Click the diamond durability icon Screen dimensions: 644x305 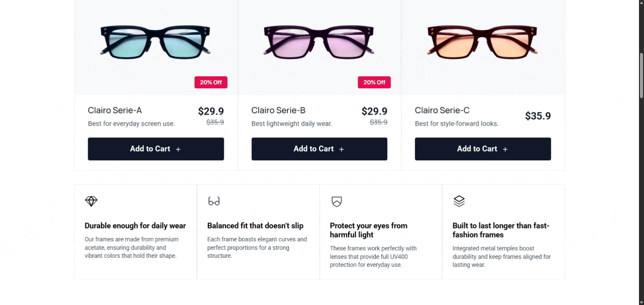[x=91, y=201]
